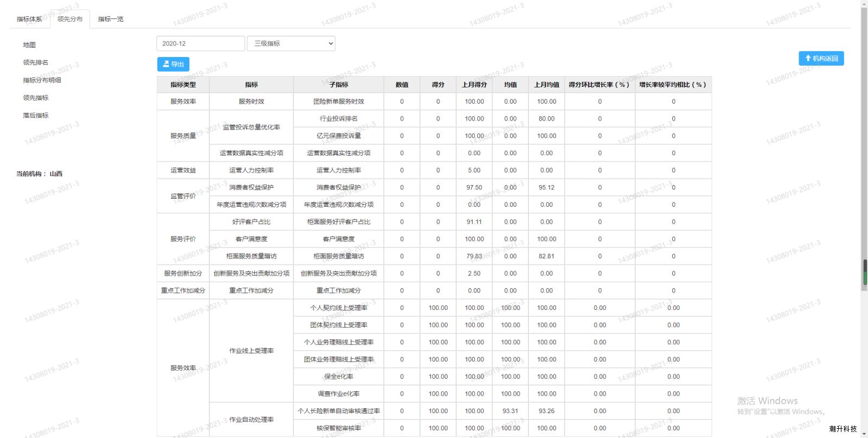Open 指标分布明细 sidebar item
Screen dimensions: 868x438
[x=42, y=80]
